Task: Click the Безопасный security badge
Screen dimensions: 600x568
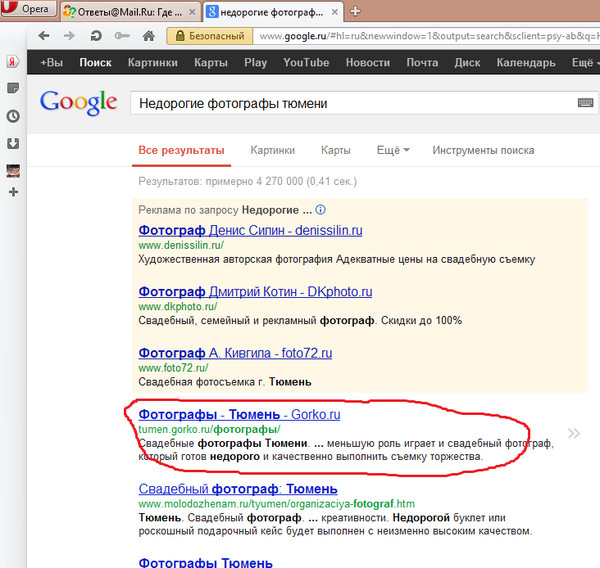Action: pyautogui.click(x=210, y=36)
